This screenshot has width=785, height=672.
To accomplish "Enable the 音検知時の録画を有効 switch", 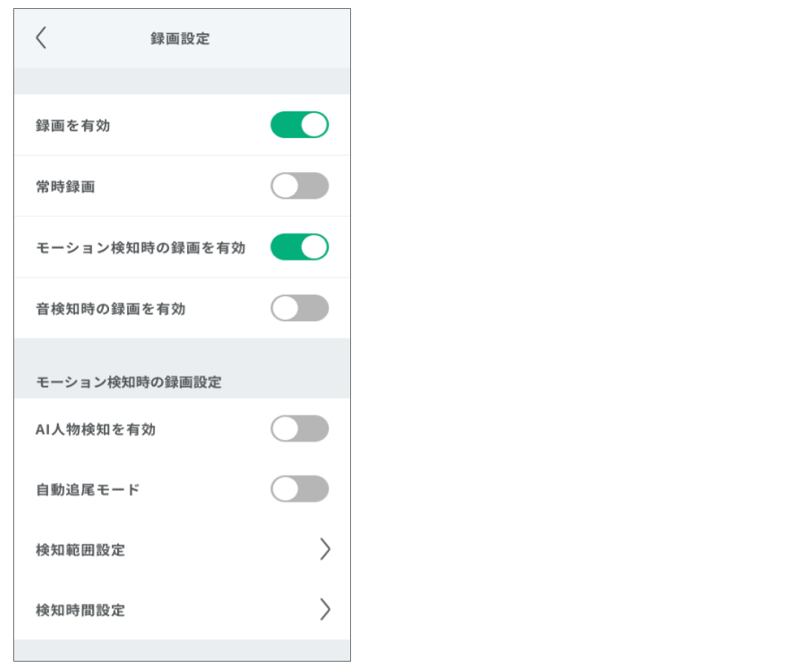I will click(x=299, y=308).
